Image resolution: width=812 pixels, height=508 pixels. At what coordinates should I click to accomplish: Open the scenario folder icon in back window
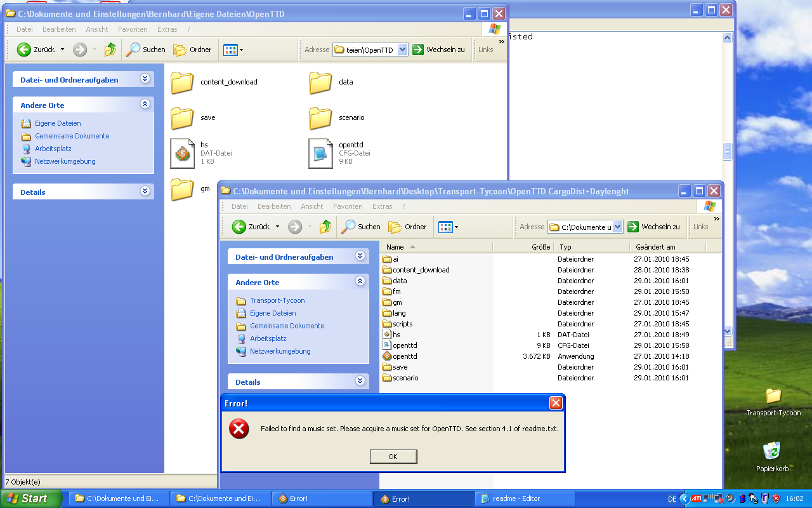pyautogui.click(x=320, y=118)
